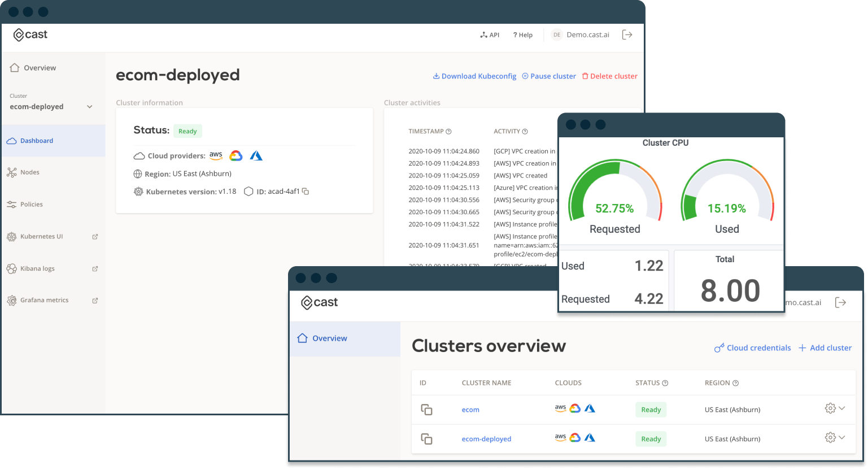Copy the cluster ID acad-4af1
This screenshot has width=868, height=469.
click(306, 192)
